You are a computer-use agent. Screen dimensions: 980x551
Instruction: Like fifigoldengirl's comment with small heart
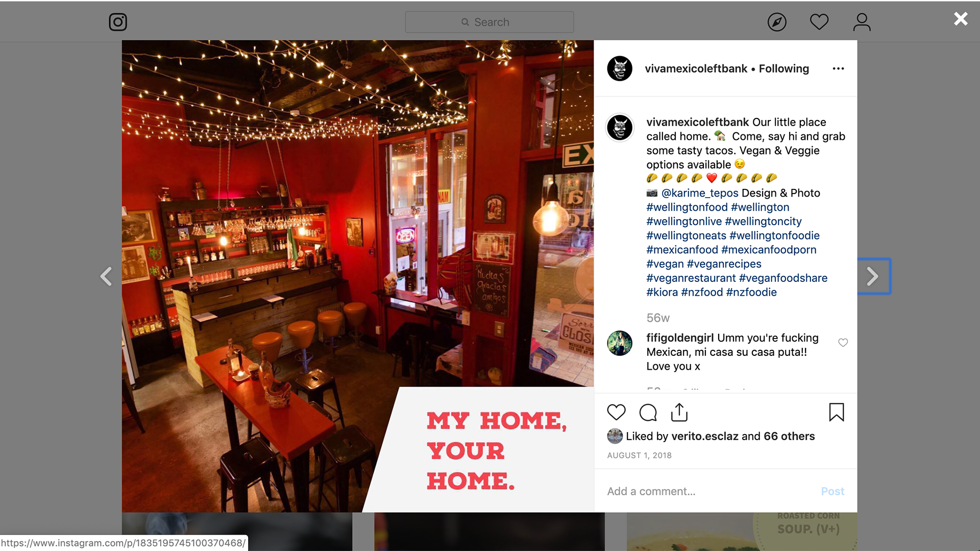[843, 343]
